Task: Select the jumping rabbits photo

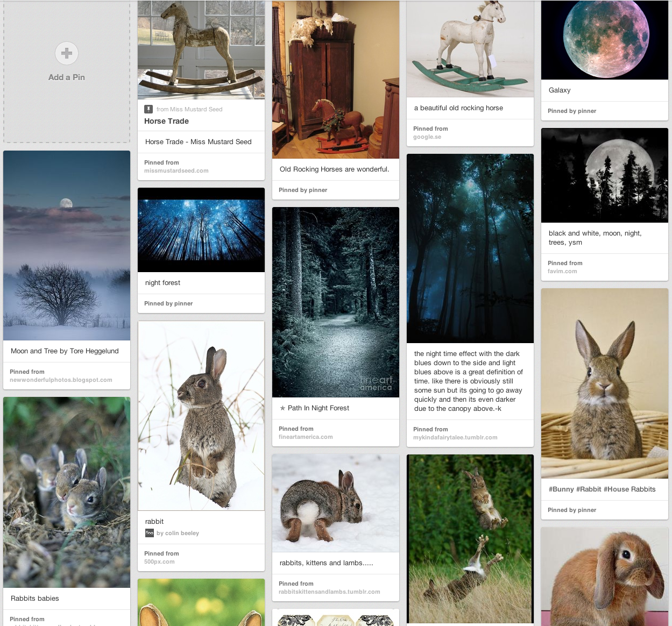Action: [x=470, y=538]
